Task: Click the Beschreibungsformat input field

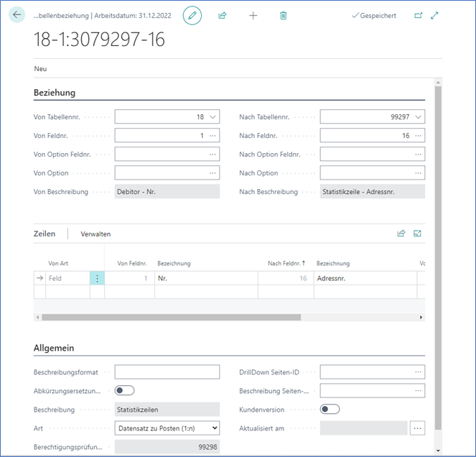Action: (x=167, y=371)
